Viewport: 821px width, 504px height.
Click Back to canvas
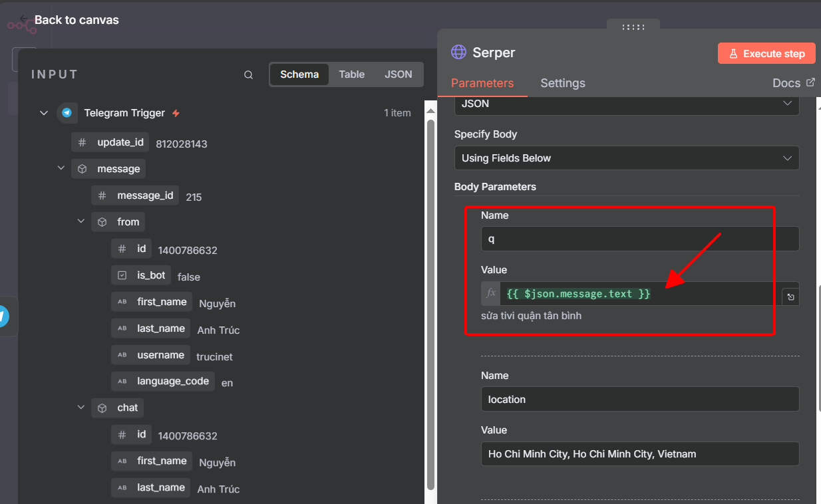76,20
